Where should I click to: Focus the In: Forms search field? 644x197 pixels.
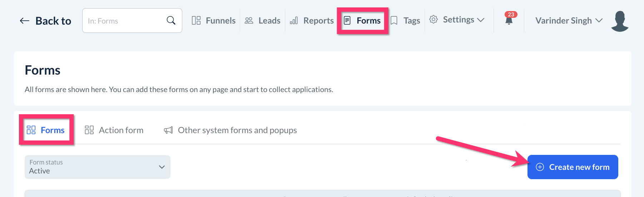125,21
